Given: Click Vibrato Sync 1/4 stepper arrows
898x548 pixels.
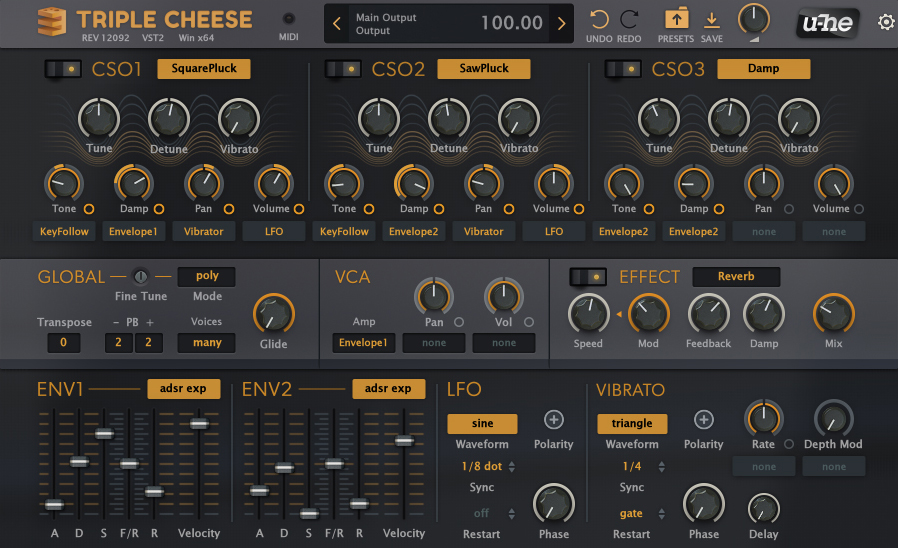Looking at the screenshot, I should [x=661, y=467].
